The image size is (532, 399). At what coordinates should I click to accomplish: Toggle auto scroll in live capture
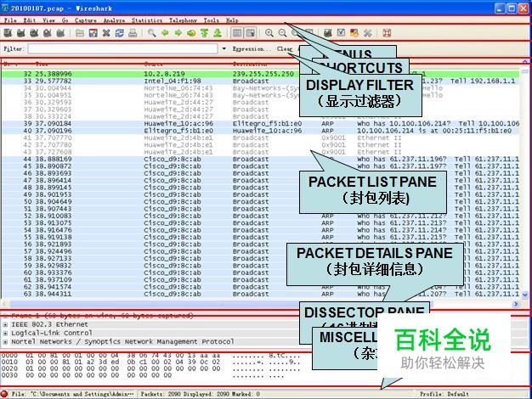pyautogui.click(x=251, y=33)
